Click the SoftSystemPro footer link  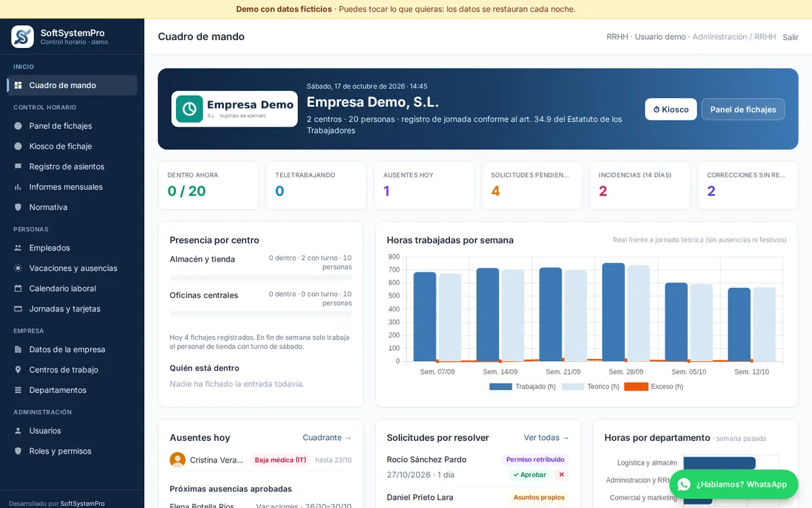pyautogui.click(x=83, y=504)
